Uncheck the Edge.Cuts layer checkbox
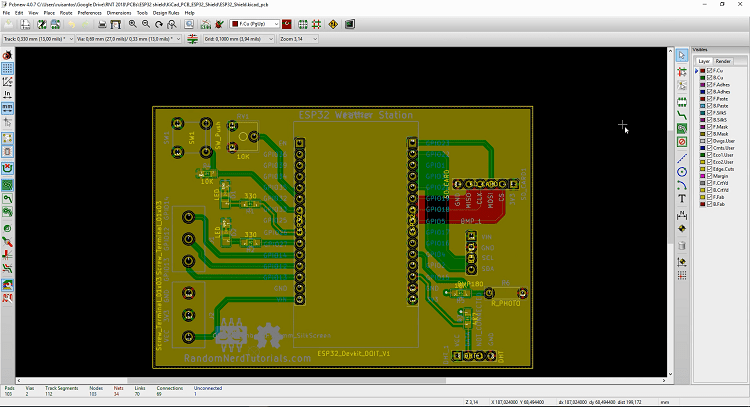 [708, 169]
